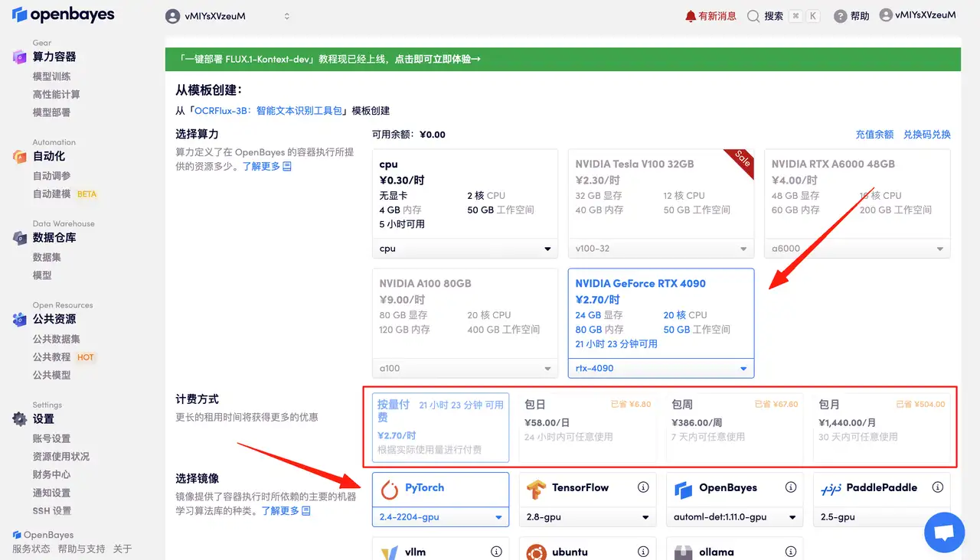Click the OpenBayes logo at top left

(63, 15)
